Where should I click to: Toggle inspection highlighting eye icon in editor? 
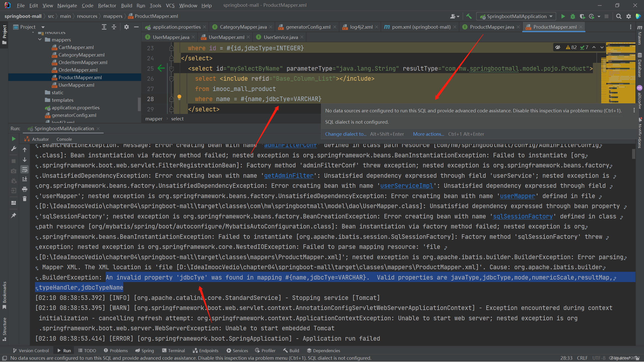558,47
